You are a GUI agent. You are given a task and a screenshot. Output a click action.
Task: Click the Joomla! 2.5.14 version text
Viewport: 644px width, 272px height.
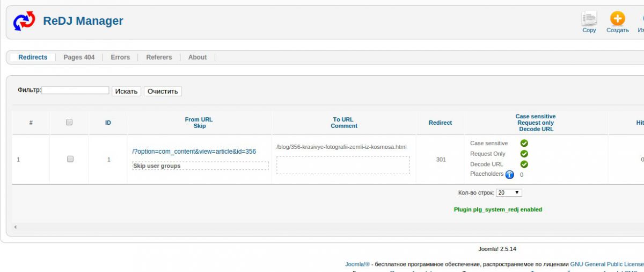pos(497,249)
